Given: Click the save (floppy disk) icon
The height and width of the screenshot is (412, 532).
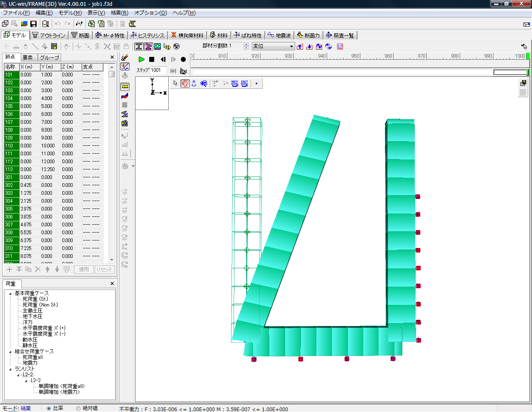Looking at the screenshot, I should pos(34,24).
